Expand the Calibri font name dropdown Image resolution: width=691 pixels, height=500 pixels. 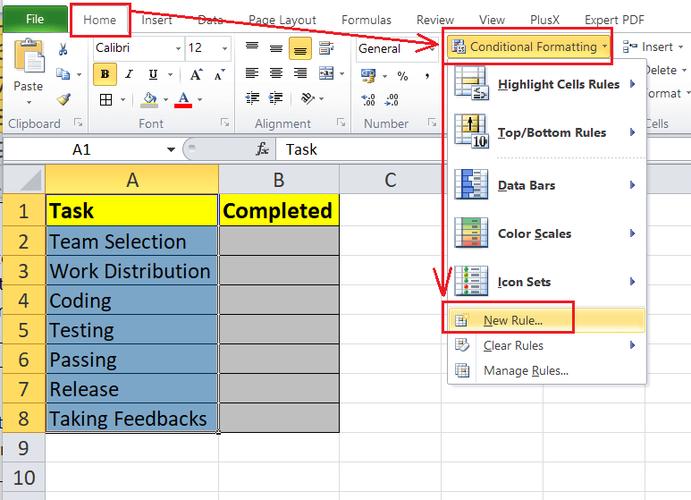tap(178, 48)
